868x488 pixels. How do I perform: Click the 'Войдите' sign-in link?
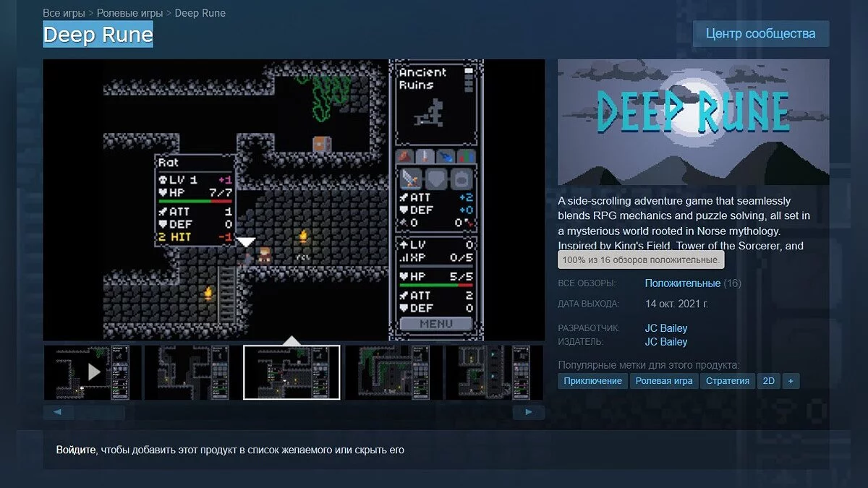[x=76, y=450]
